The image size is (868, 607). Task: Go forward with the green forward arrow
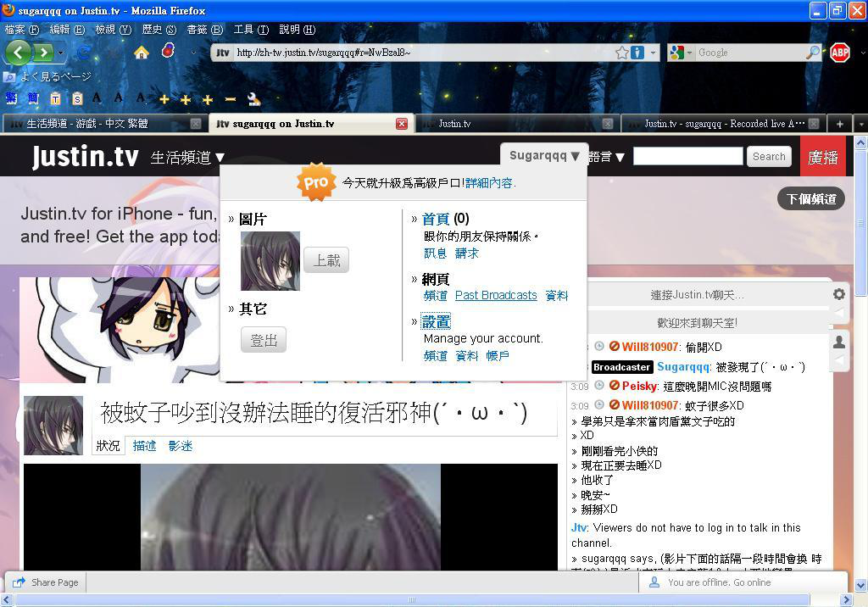point(42,53)
